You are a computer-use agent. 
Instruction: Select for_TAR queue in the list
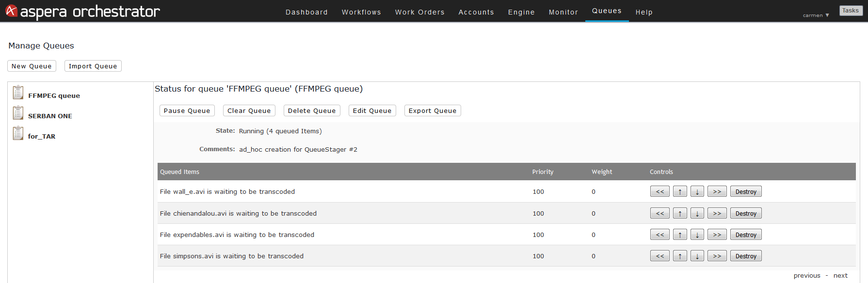tap(42, 136)
